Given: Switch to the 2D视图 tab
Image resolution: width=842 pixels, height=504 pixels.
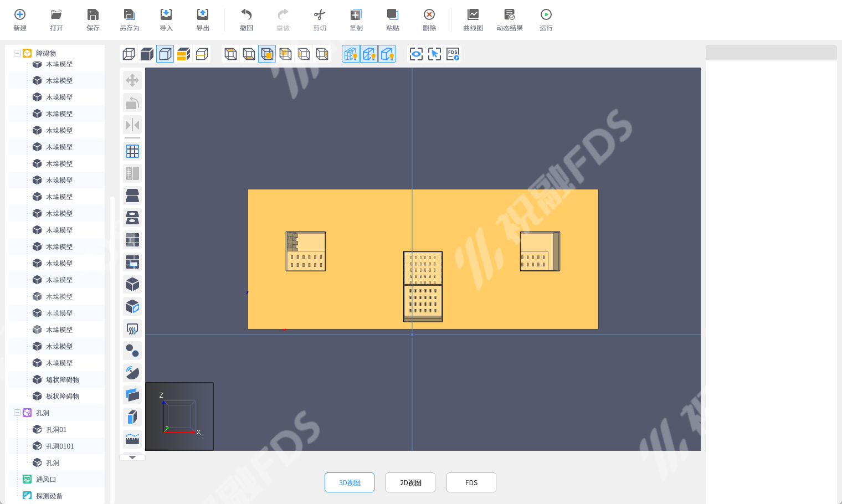Looking at the screenshot, I should 410,482.
